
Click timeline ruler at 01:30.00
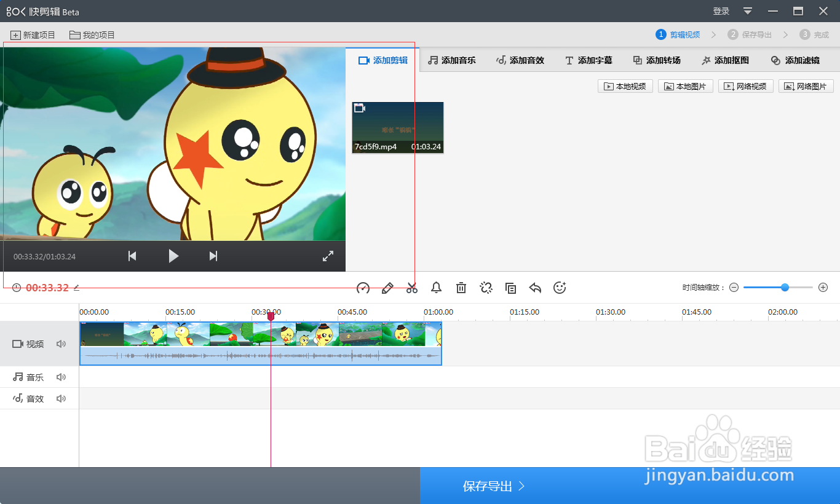(x=611, y=312)
